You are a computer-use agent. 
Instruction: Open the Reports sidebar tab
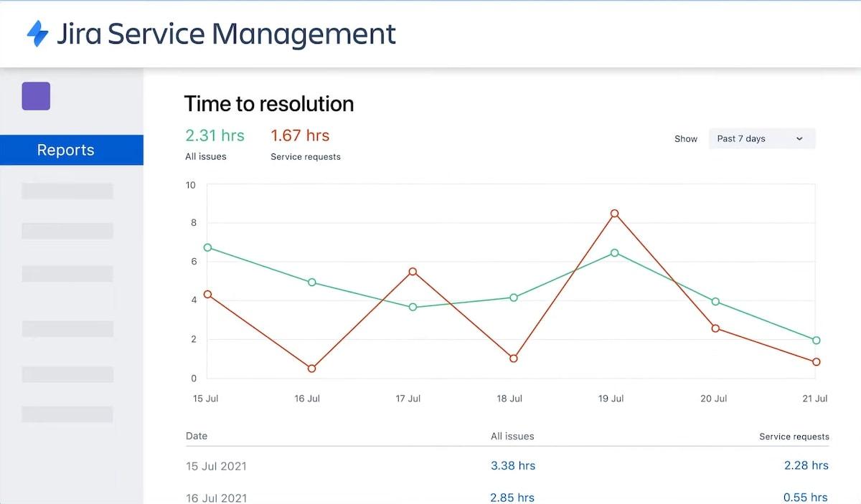pyautogui.click(x=65, y=150)
